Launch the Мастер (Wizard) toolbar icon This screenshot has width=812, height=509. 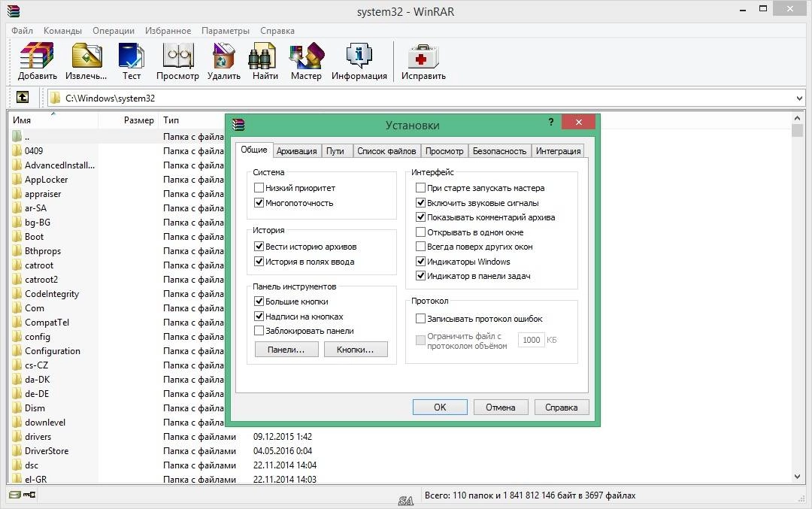pyautogui.click(x=306, y=56)
